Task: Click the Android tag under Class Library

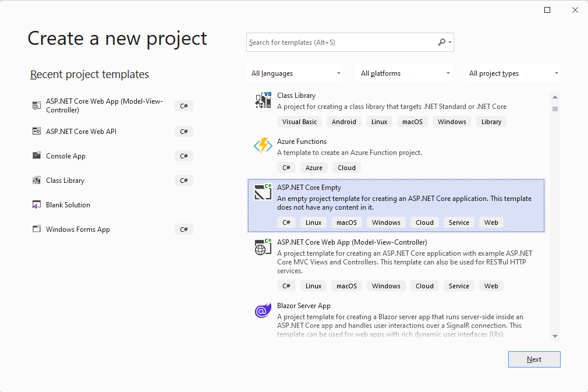Action: (344, 122)
